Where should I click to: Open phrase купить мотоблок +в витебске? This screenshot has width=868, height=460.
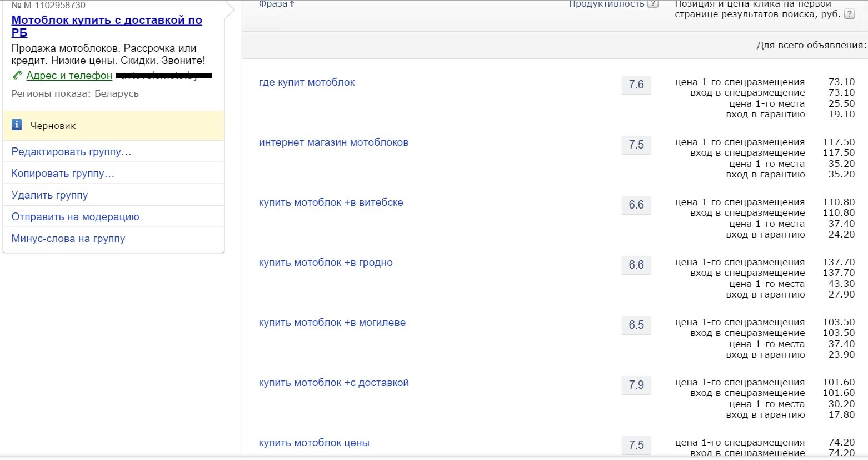tap(331, 202)
